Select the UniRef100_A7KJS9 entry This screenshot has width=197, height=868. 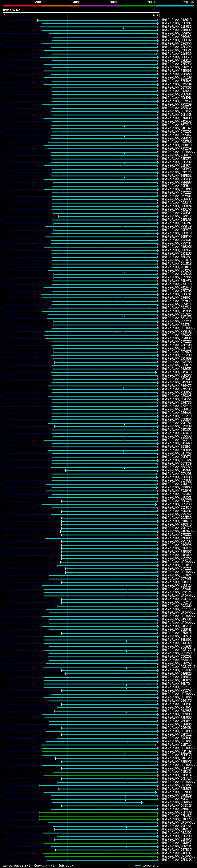coord(177,812)
